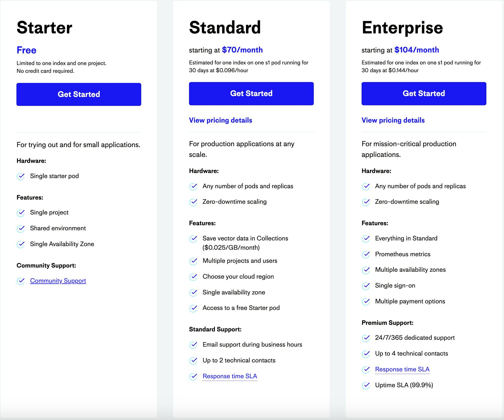
Task: Click Get Started under Starter plan
Action: 79,94
